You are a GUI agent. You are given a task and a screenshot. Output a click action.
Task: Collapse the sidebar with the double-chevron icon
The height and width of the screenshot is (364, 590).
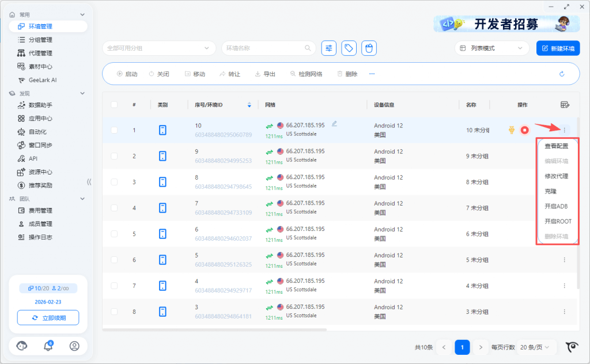89,182
